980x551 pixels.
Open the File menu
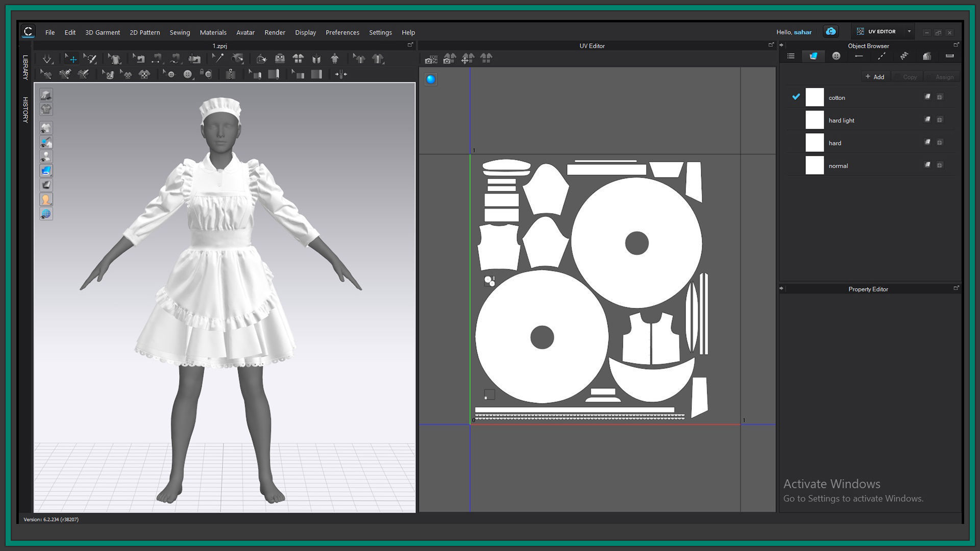coord(50,32)
